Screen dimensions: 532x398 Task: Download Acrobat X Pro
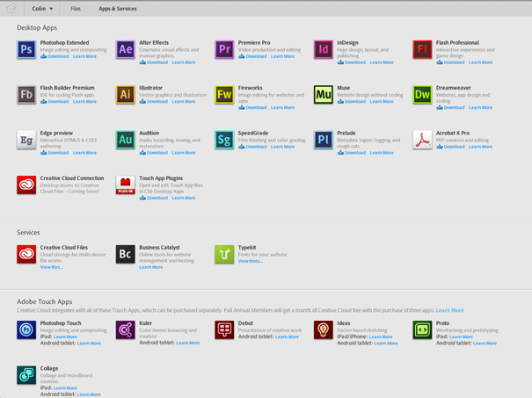pyautogui.click(x=450, y=147)
